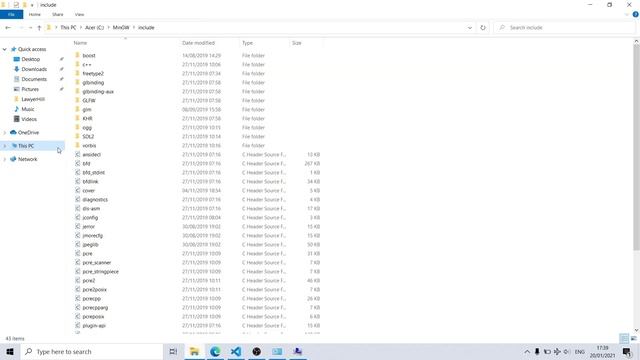Open the View ribbon tab
Screen dimensions: 640x360
pyautogui.click(x=79, y=14)
